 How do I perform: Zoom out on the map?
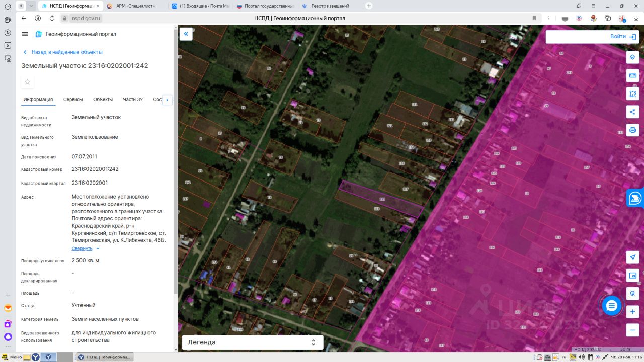pos(632,330)
